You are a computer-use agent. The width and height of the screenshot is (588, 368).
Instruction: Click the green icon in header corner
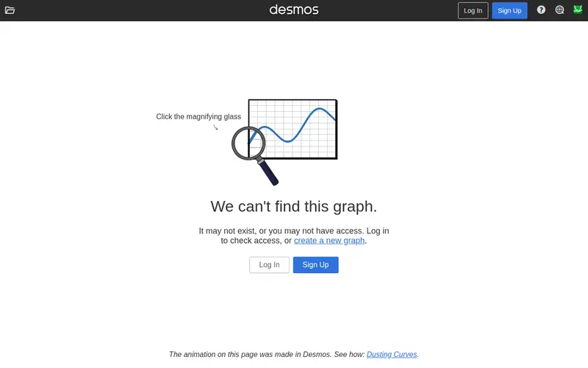pos(578,10)
